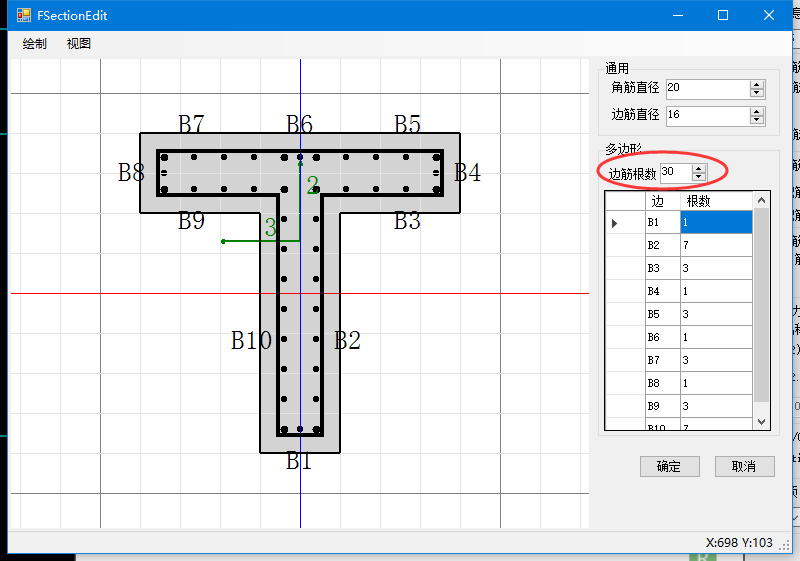Screen dimensions: 800x561
Task: Maximize the FSectionEdit window
Action: click(x=723, y=16)
